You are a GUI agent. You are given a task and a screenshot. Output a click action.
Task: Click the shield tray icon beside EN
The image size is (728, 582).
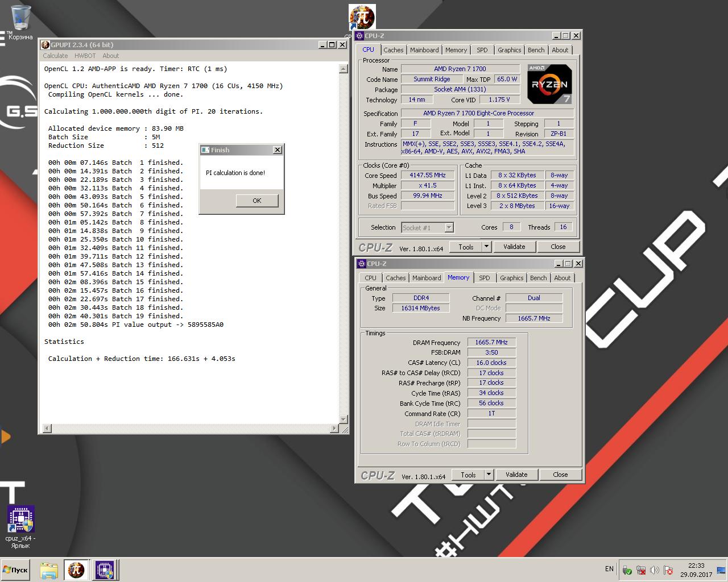[627, 570]
